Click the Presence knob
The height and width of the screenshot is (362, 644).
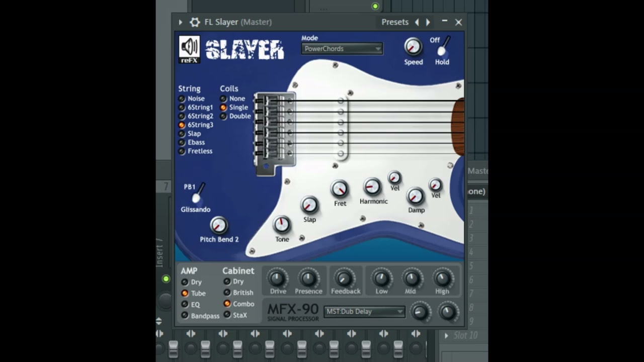click(308, 278)
